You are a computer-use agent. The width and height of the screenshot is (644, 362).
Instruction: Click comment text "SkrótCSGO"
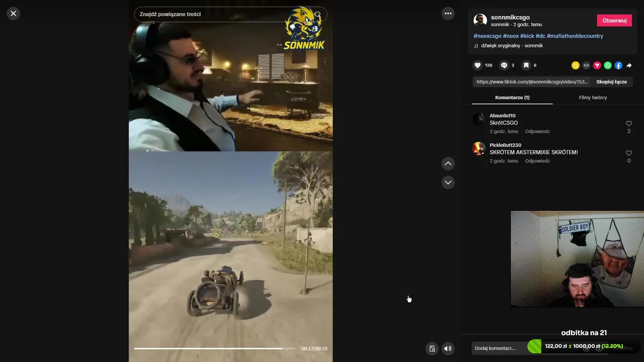[504, 123]
